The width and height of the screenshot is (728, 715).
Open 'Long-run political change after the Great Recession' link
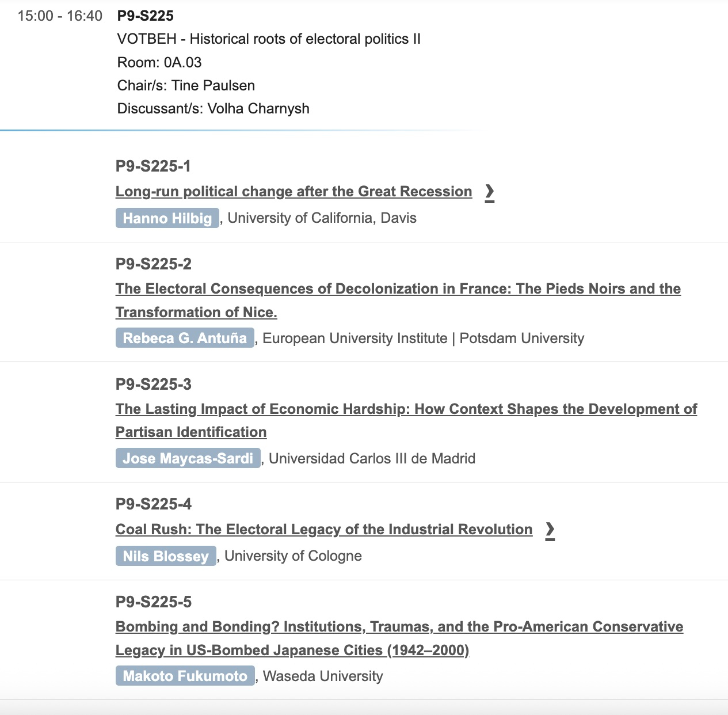[x=294, y=192]
